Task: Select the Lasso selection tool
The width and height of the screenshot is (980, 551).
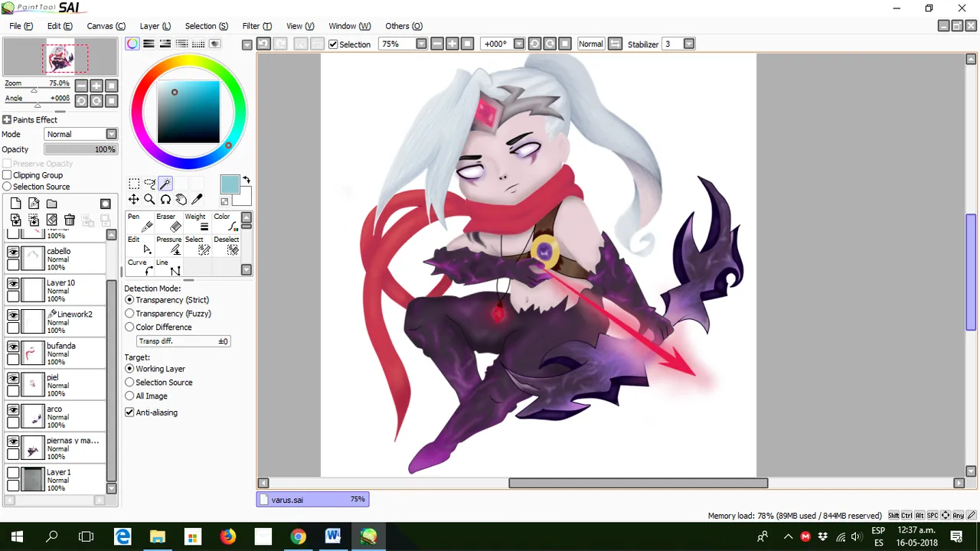Action: point(149,184)
